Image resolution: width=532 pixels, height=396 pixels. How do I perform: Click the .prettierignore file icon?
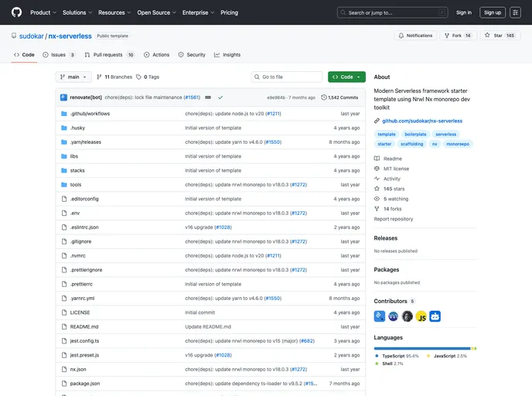point(63,270)
